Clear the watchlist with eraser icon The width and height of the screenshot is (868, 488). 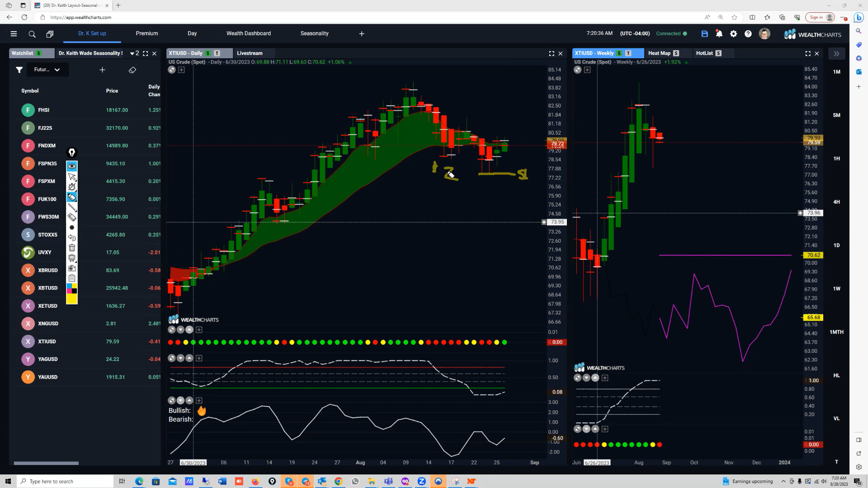coord(132,70)
